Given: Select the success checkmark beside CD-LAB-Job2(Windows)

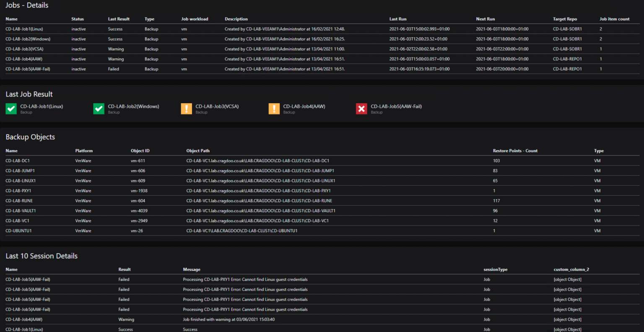Looking at the screenshot, I should (x=98, y=108).
